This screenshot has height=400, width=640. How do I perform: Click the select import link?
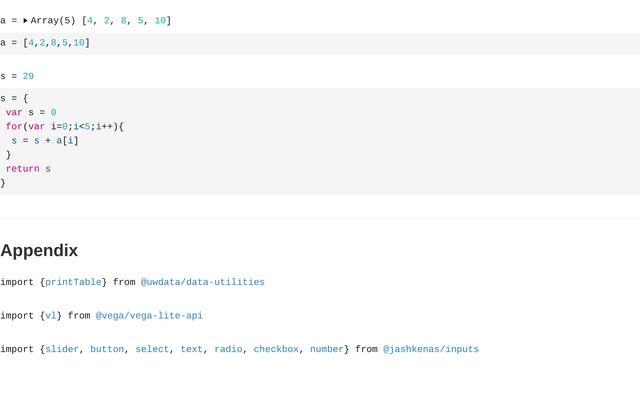point(152,350)
